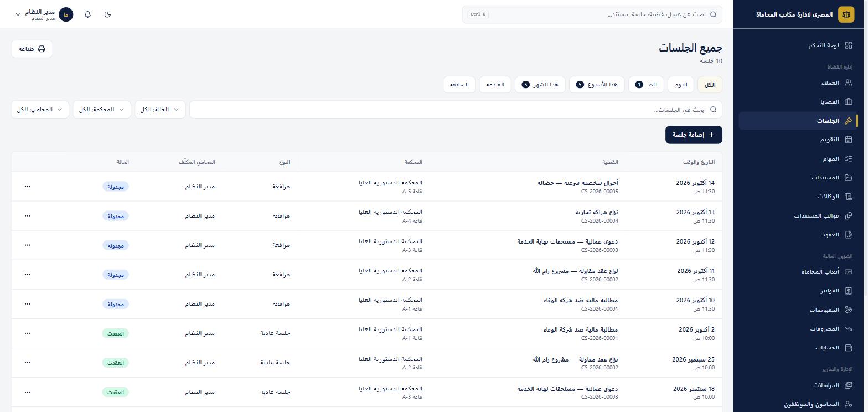Click the طباعة print button

(32, 49)
